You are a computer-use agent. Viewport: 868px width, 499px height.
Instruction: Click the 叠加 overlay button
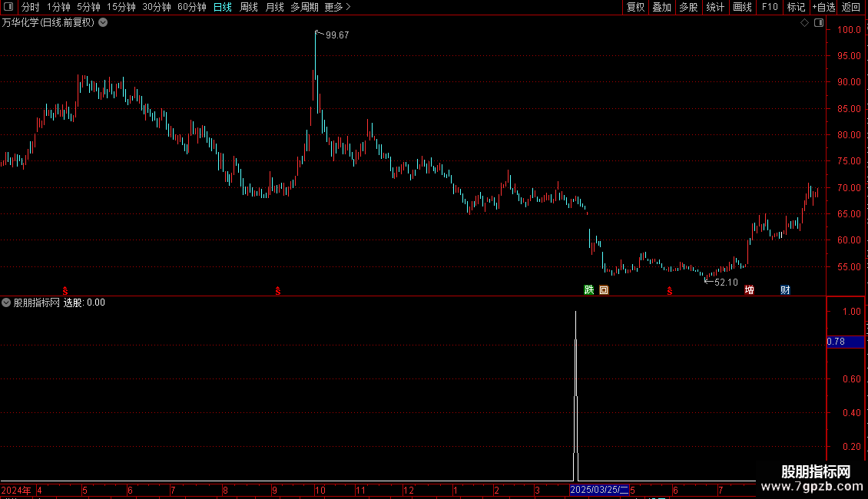tap(661, 7)
